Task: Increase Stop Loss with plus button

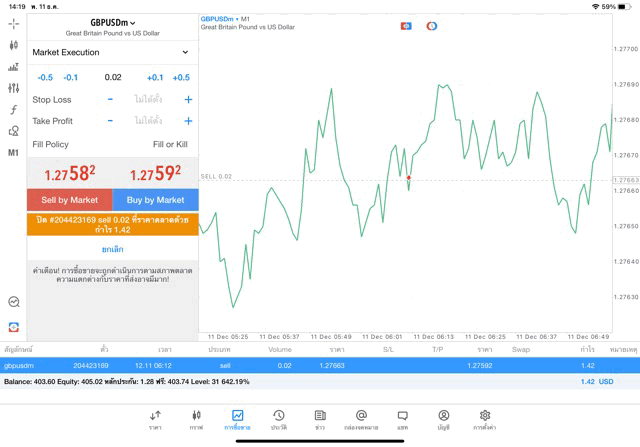Action: [x=188, y=100]
